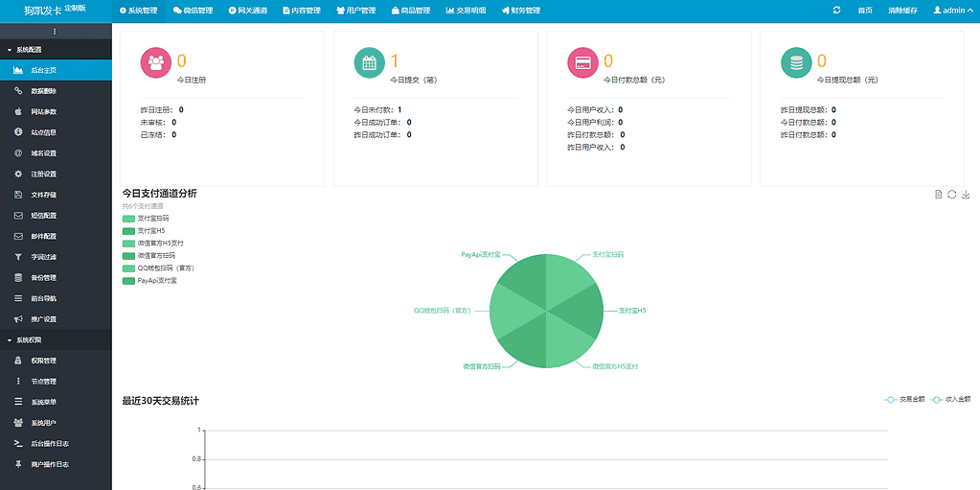The height and width of the screenshot is (490, 980).
Task: Click the 清除缓存 link
Action: pos(902,11)
